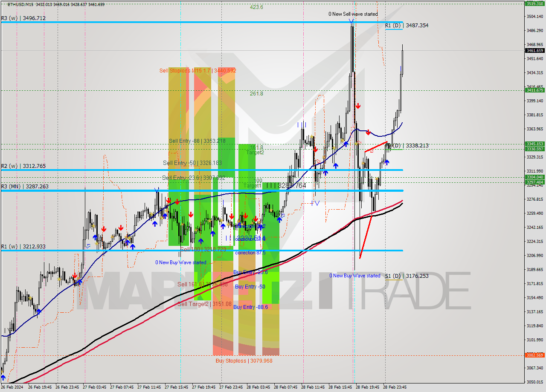
Task: Click 28 Feb 15:45 on time axis
Action: click(340, 387)
